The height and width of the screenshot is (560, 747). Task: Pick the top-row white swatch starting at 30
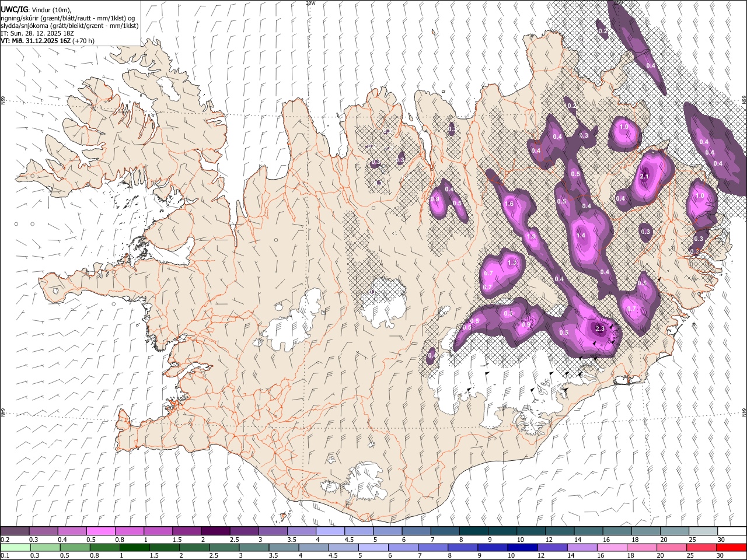point(732,531)
